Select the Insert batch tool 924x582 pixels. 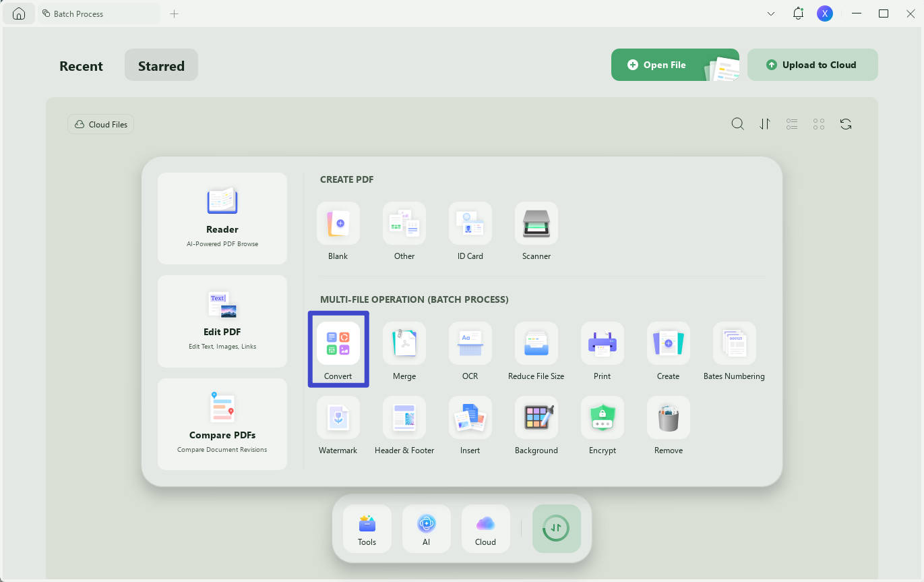[470, 425]
